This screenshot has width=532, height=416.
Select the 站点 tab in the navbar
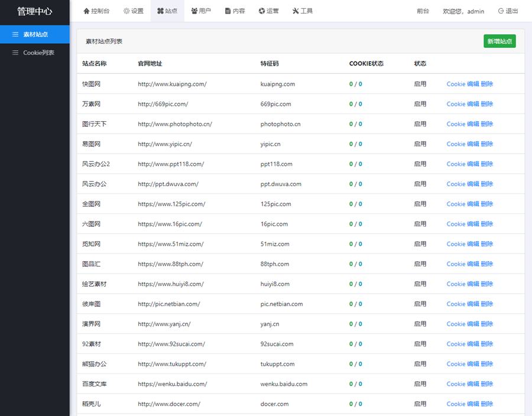(167, 10)
